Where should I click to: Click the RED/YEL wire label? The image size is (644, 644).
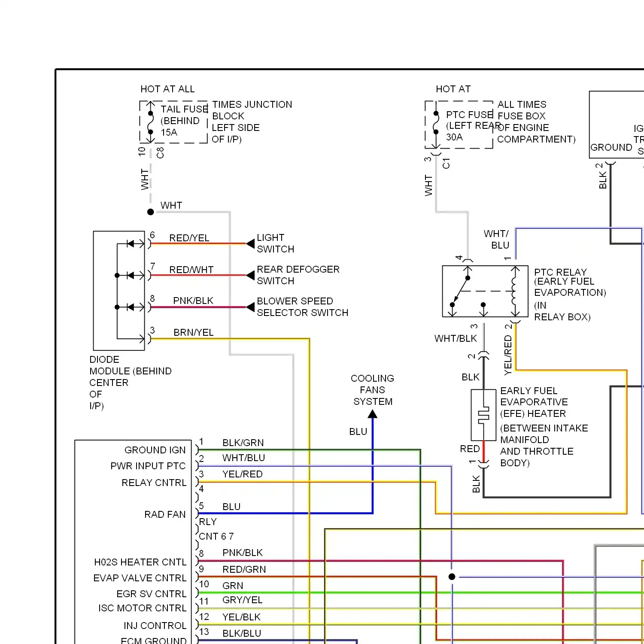pos(189,238)
